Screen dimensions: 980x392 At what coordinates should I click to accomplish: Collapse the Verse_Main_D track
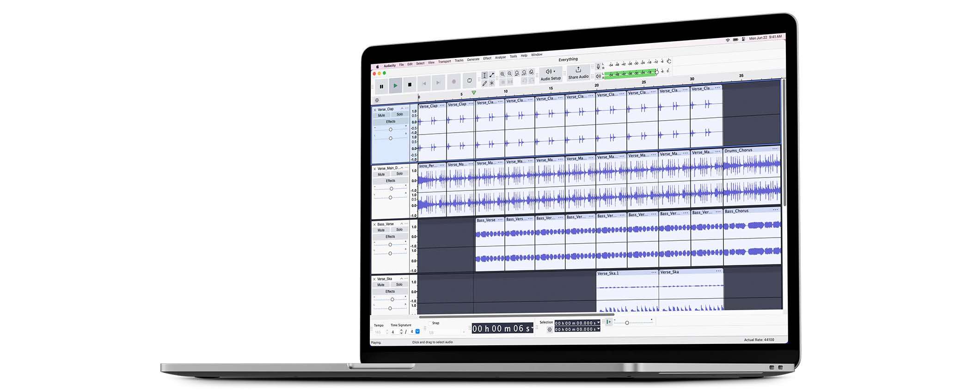click(x=402, y=167)
